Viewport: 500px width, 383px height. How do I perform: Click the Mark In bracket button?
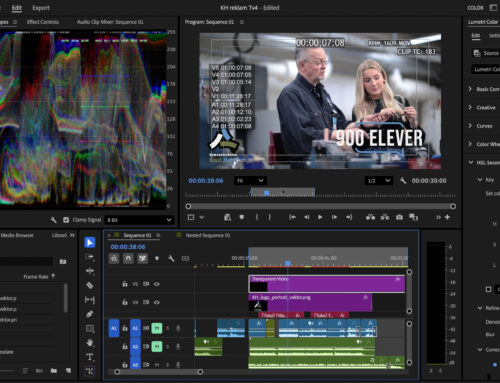tap(257, 217)
